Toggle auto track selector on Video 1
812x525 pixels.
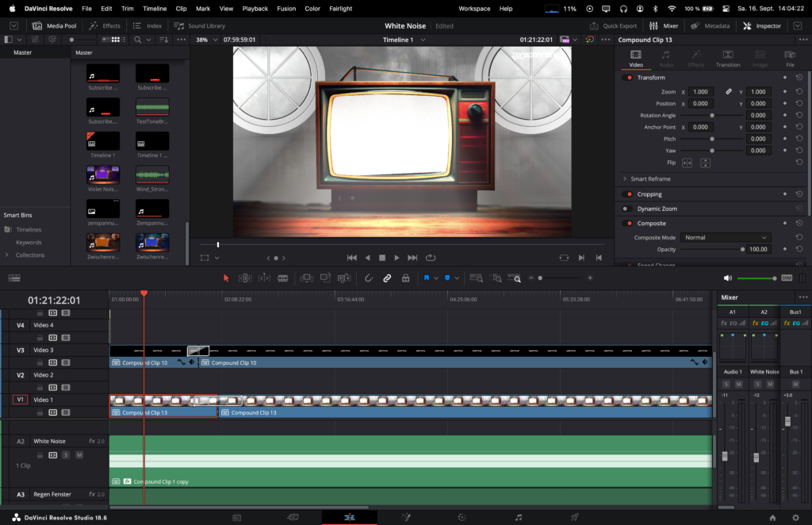click(53, 412)
